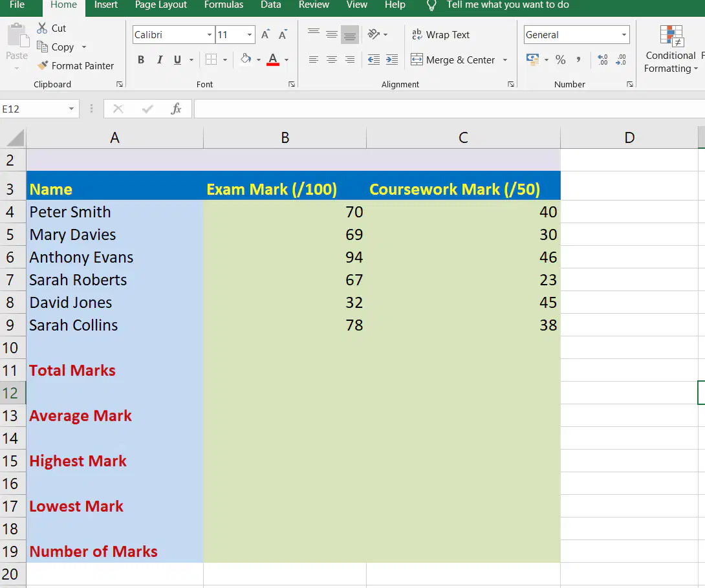The width and height of the screenshot is (705, 588).
Task: Align text right in the cell
Action: [x=350, y=60]
